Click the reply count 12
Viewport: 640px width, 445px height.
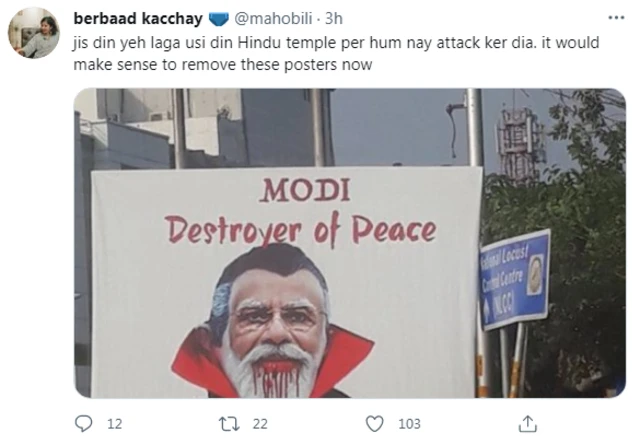pos(114,424)
